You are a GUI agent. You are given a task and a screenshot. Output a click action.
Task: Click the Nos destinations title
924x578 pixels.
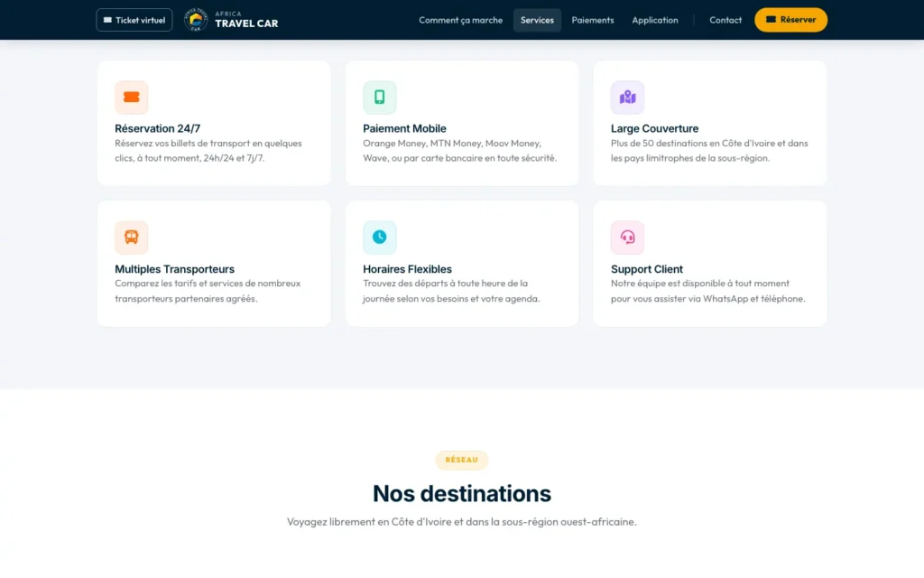pos(462,494)
